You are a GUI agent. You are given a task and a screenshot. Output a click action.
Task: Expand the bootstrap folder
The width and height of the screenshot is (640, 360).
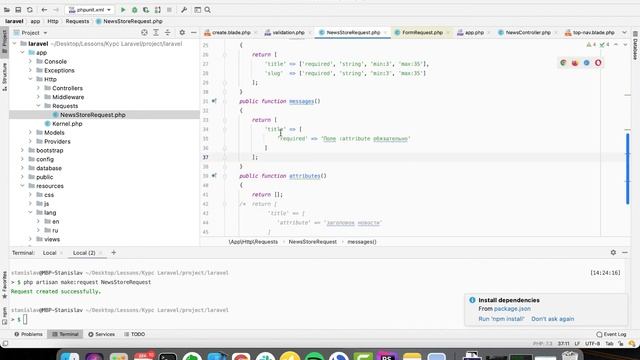coord(22,151)
